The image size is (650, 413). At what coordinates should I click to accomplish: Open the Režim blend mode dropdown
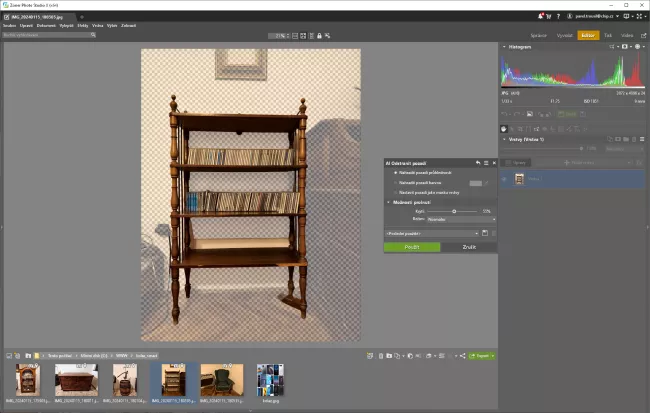pos(461,219)
